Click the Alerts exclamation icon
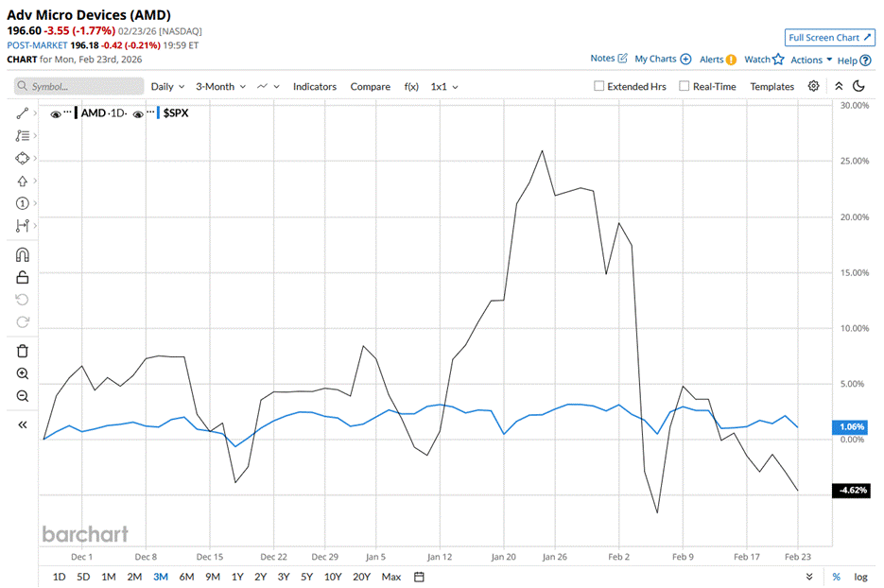The image size is (884, 588). pyautogui.click(x=731, y=60)
